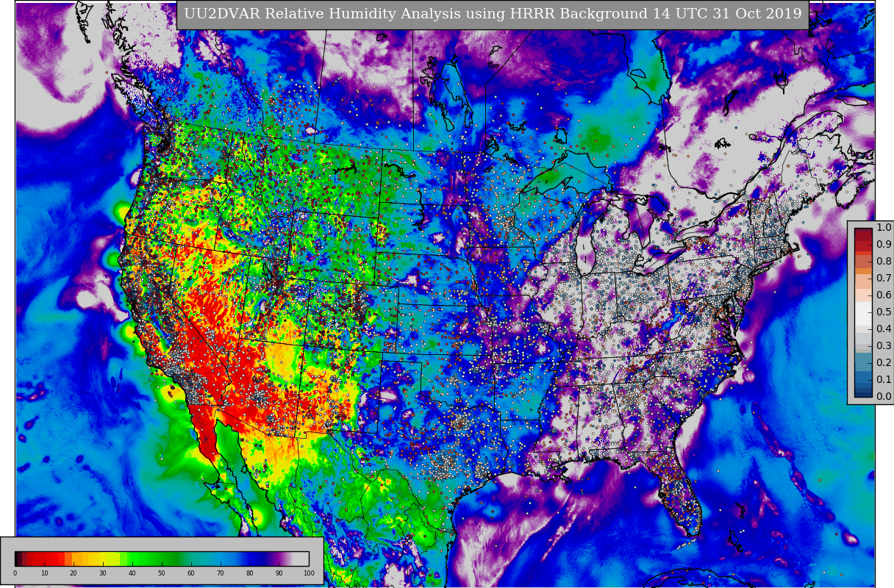Click the 70 tick label on the humidity colorbar
The height and width of the screenshot is (588, 894).
[x=221, y=573]
